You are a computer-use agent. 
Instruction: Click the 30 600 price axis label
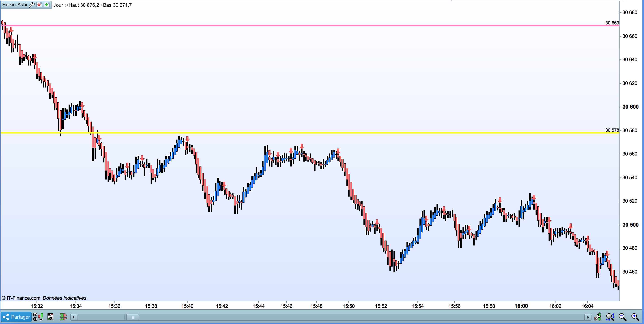coord(630,107)
